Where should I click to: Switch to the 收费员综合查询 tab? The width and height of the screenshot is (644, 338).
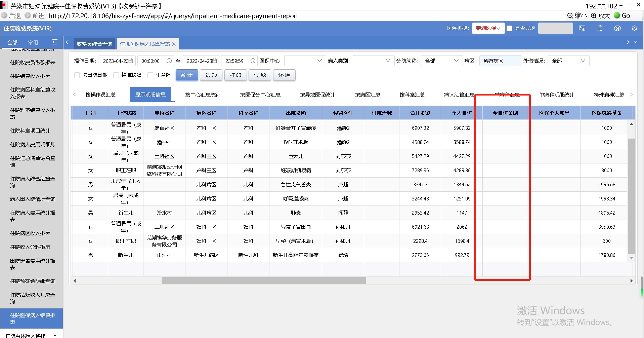(94, 44)
